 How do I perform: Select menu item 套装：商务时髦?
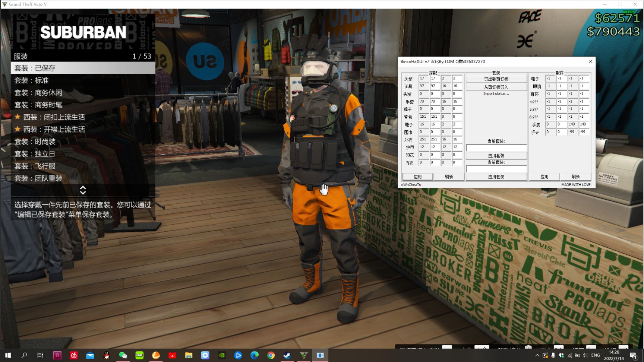[x=83, y=105]
